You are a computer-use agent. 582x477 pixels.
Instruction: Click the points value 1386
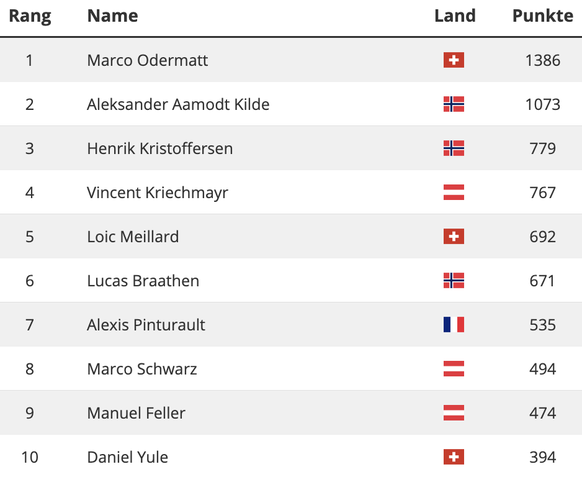pos(543,60)
